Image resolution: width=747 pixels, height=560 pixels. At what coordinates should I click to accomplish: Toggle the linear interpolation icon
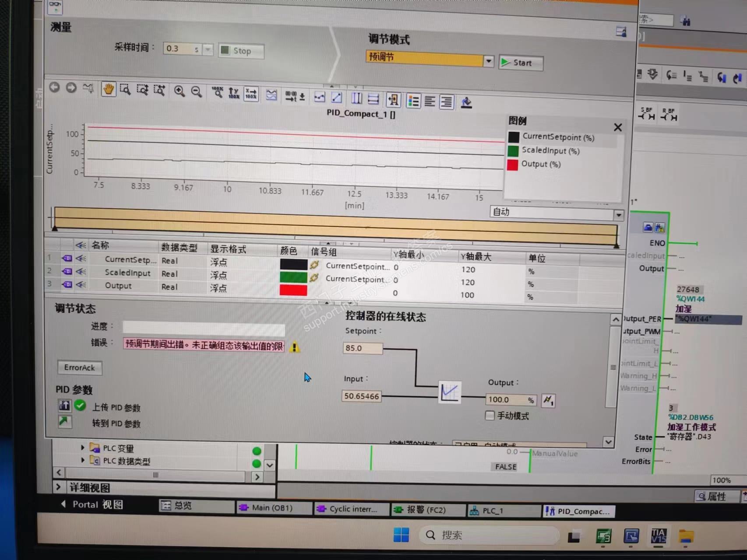click(x=336, y=98)
